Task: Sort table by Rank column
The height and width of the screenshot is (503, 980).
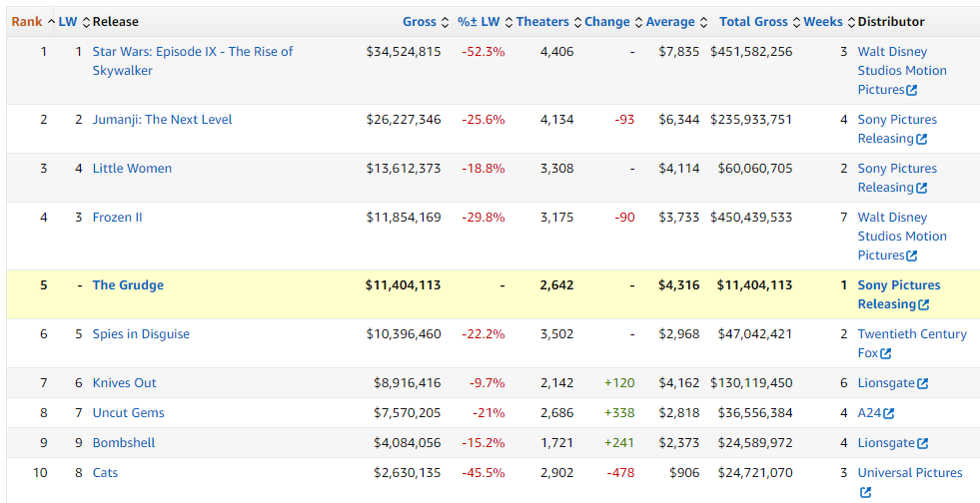Action: pos(27,22)
